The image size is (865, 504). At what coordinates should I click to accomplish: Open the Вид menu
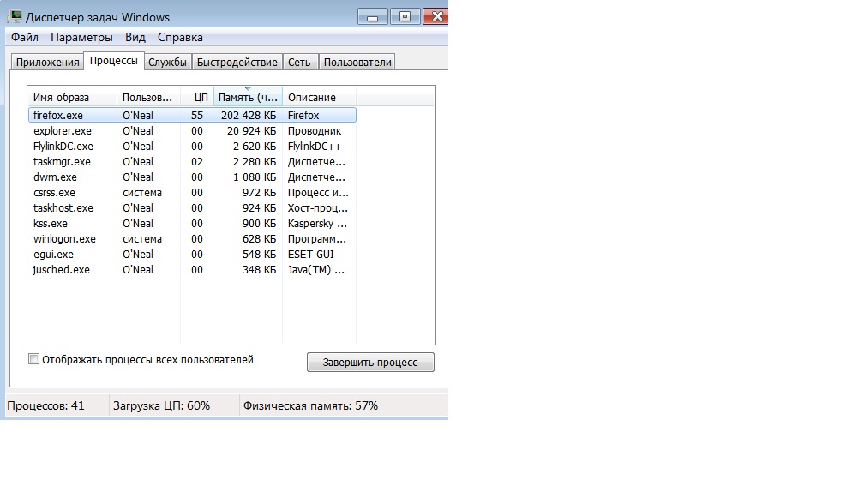click(x=135, y=38)
